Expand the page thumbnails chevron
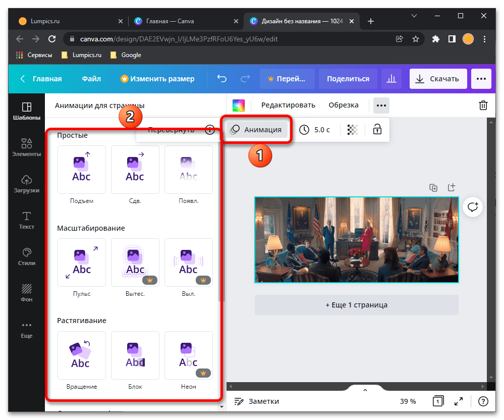The image size is (504, 420). coord(365,390)
